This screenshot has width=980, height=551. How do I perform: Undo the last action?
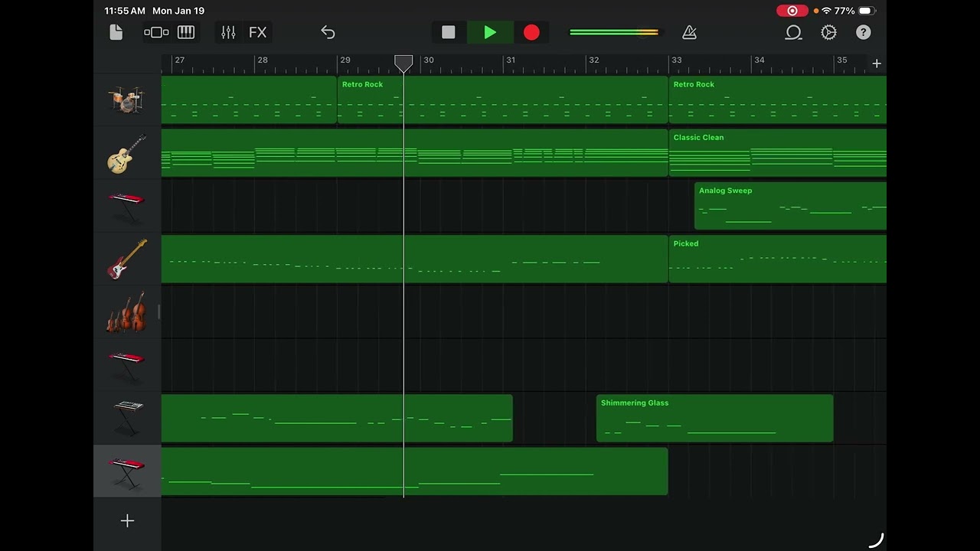click(x=328, y=32)
